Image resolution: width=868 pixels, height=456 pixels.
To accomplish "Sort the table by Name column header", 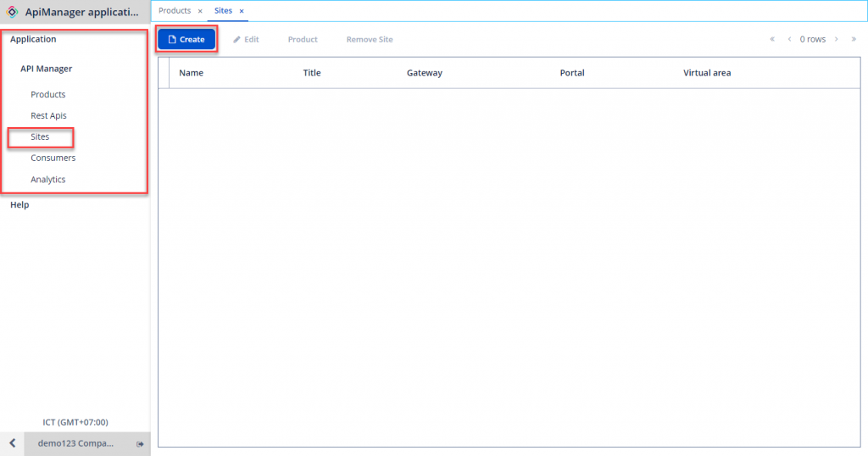I will pos(191,73).
